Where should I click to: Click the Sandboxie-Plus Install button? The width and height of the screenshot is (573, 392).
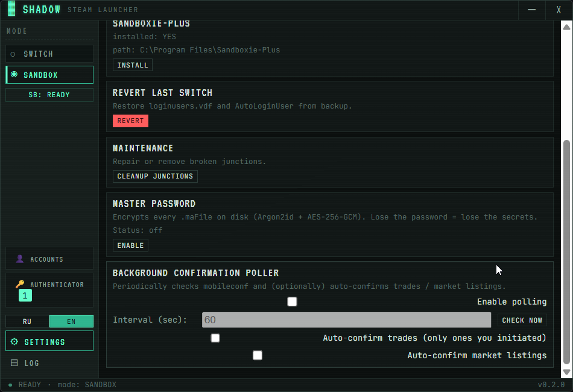[133, 65]
